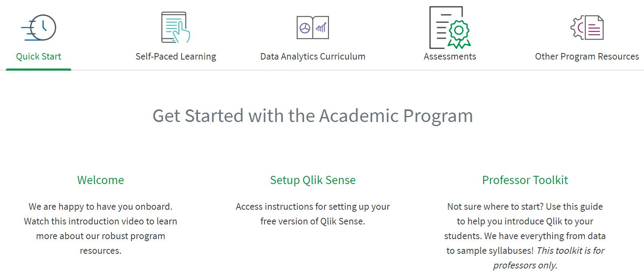
Task: Click the Setup Qlik Sense instructions description
Action: pos(313,214)
